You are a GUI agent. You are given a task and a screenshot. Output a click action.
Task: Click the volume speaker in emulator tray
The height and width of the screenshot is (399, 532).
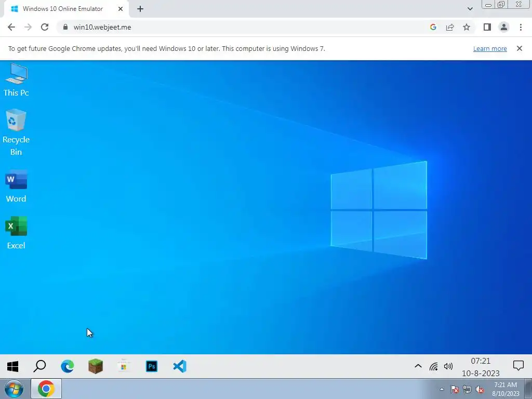[x=448, y=366]
